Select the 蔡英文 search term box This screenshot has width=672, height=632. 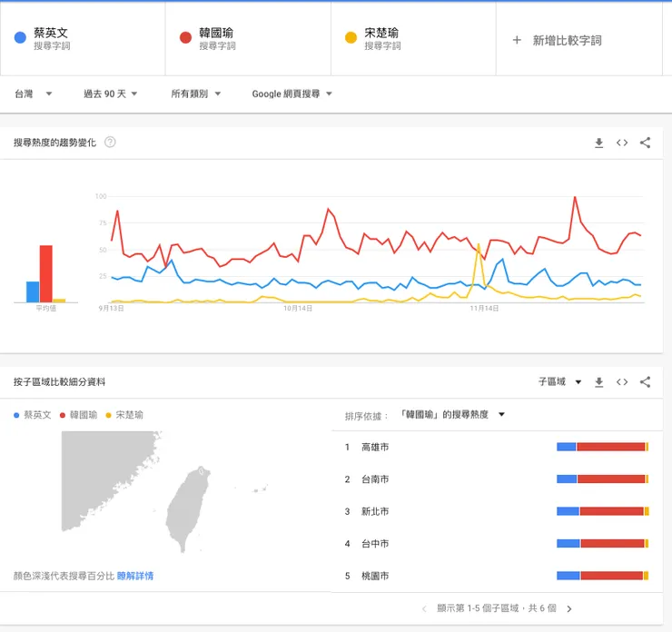click(x=83, y=38)
